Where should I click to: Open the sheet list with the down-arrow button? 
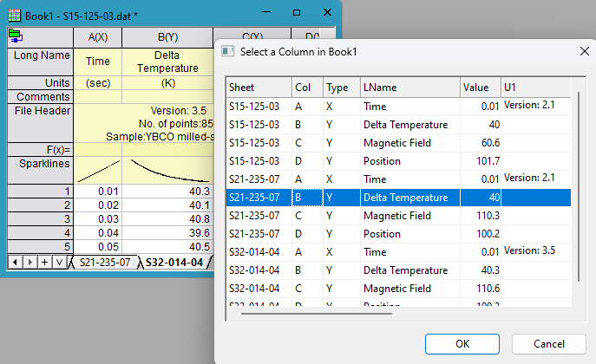tap(57, 262)
